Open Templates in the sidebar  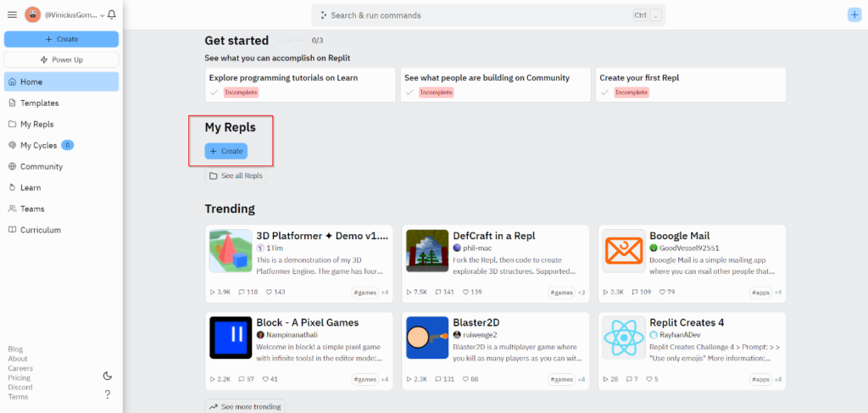(39, 103)
